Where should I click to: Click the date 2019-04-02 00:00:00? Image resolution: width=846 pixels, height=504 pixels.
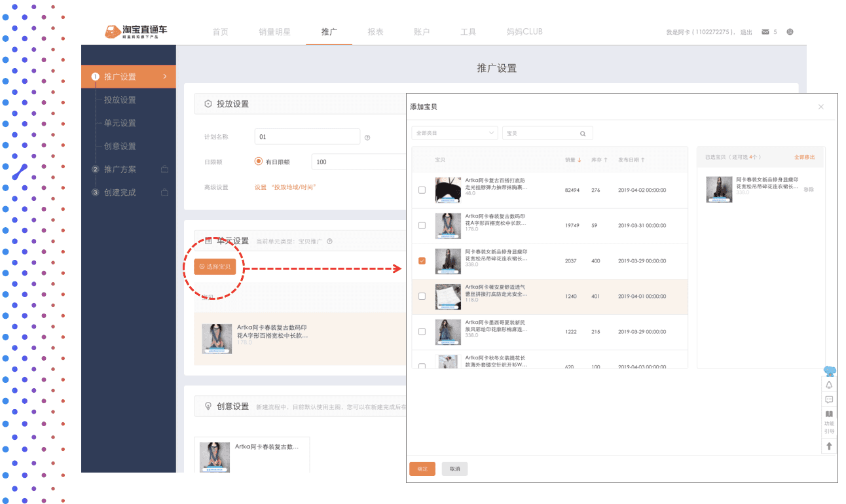[642, 190]
